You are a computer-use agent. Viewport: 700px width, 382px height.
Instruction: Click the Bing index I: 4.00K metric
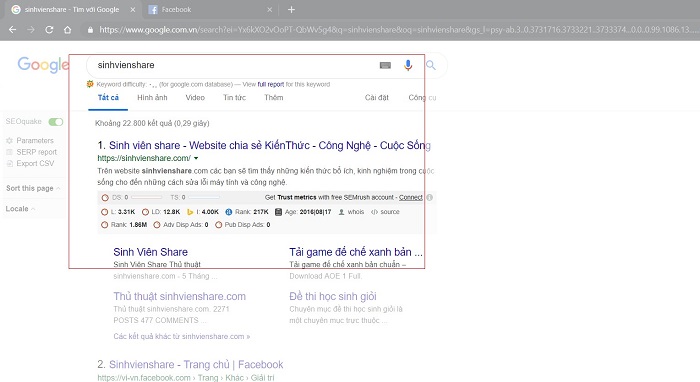tap(203, 212)
